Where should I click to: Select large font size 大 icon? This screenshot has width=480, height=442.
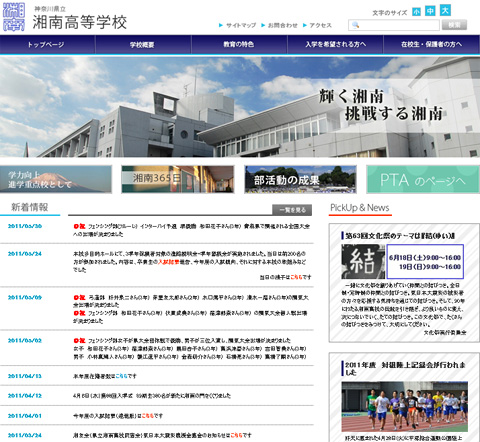pyautogui.click(x=445, y=10)
